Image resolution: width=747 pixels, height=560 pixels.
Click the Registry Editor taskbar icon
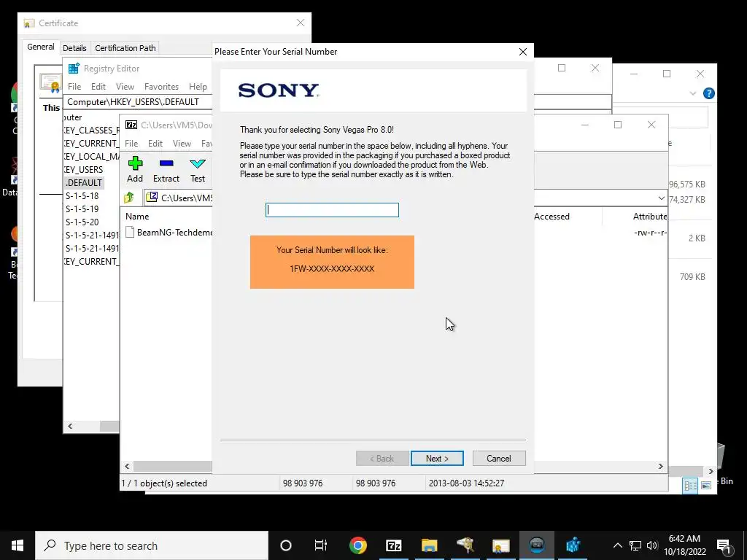coord(573,545)
